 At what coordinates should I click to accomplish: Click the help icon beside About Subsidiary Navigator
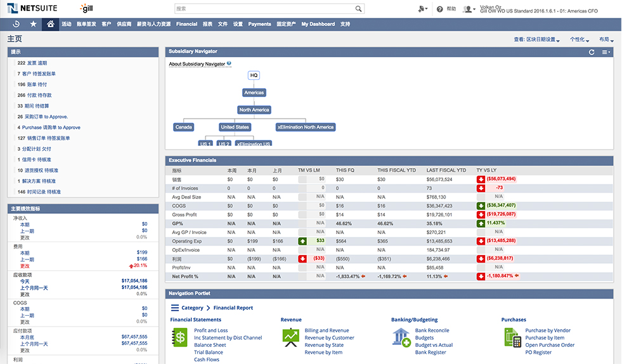click(229, 64)
